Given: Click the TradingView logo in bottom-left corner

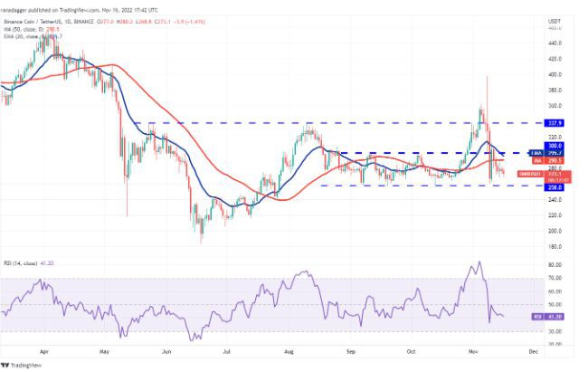Looking at the screenshot, I should click(24, 363).
